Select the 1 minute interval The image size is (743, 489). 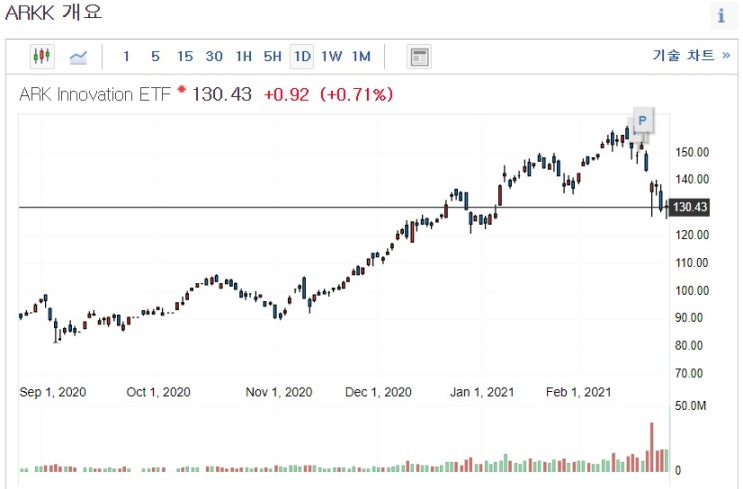(126, 57)
